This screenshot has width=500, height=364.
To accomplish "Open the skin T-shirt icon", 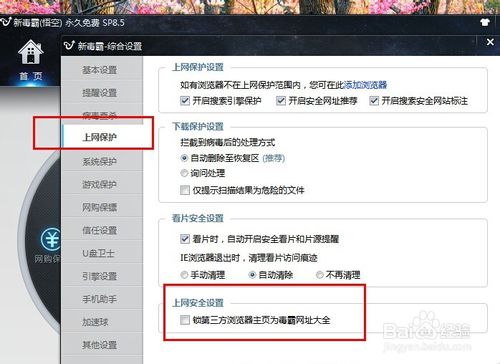I will click(485, 22).
